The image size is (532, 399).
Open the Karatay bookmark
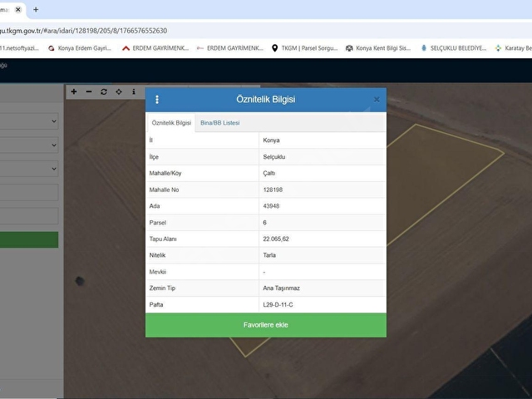(x=514, y=48)
